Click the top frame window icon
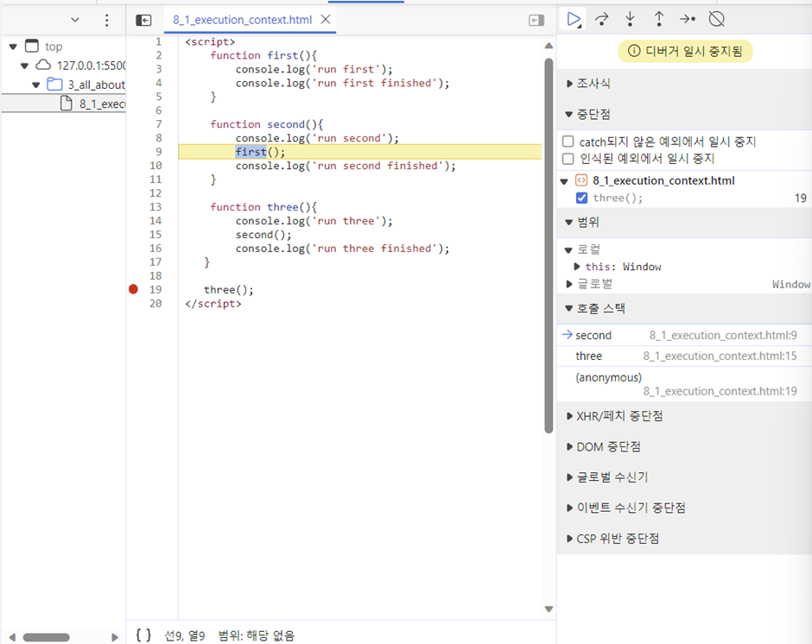This screenshot has height=644, width=812. [32, 46]
